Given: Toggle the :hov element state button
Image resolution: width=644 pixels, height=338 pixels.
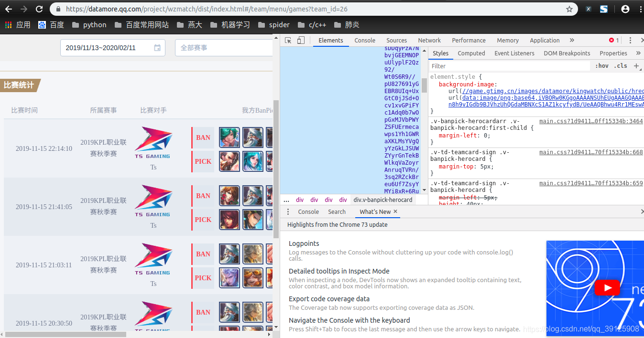Looking at the screenshot, I should click(x=602, y=66).
